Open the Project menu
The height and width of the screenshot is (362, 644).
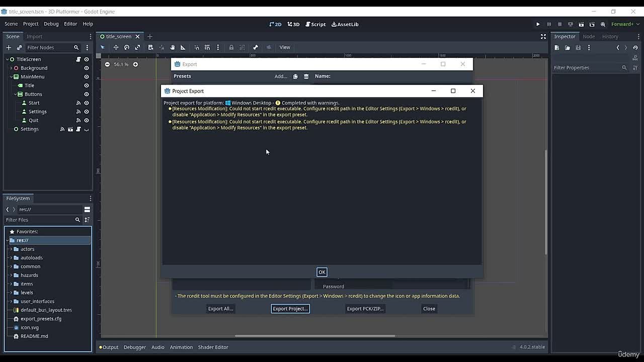tap(31, 24)
